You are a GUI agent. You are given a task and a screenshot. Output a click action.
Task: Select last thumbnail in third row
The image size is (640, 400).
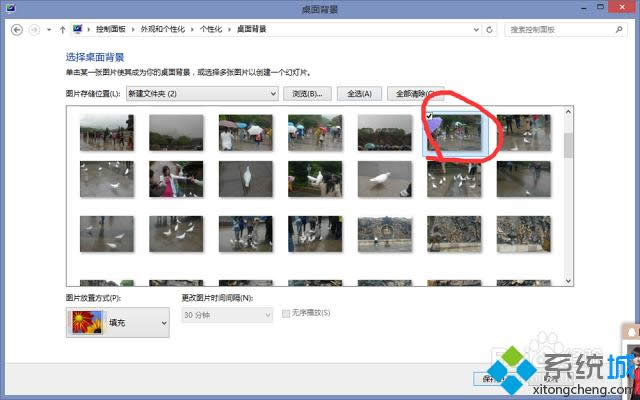click(x=524, y=234)
